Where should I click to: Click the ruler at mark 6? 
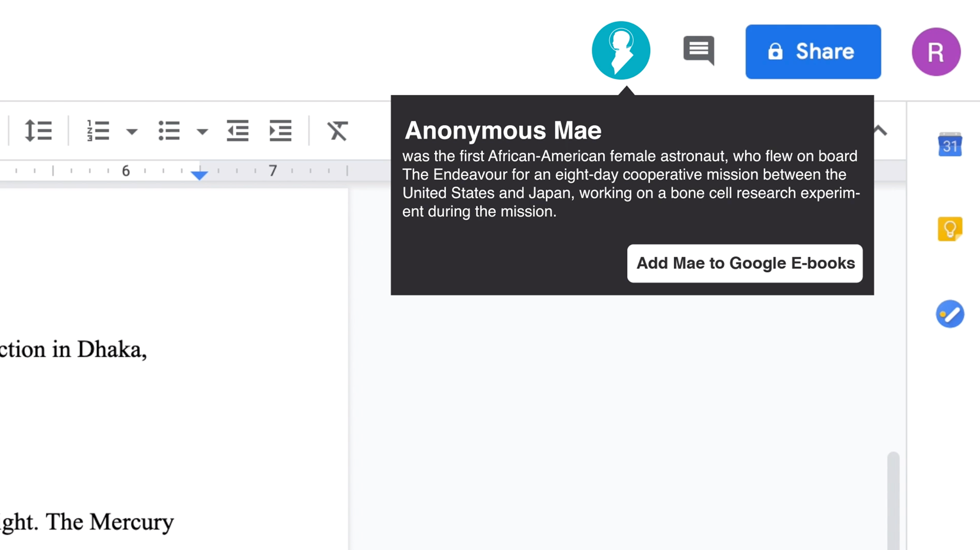pos(126,170)
